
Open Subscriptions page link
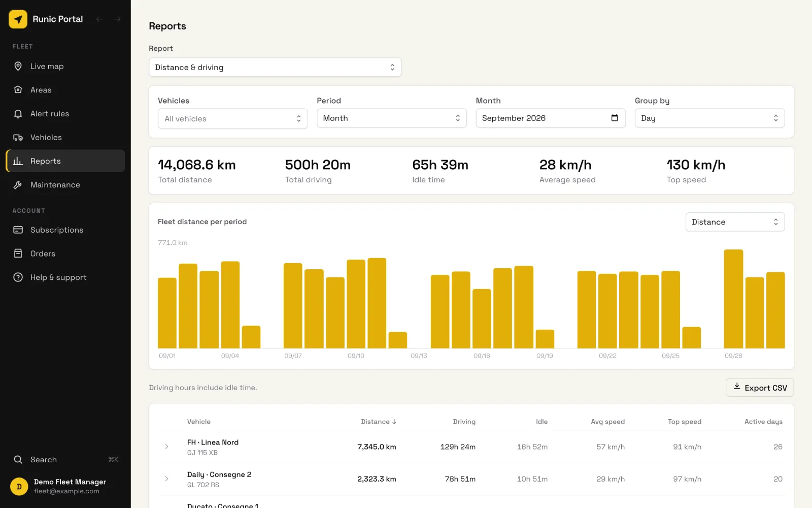65,230
